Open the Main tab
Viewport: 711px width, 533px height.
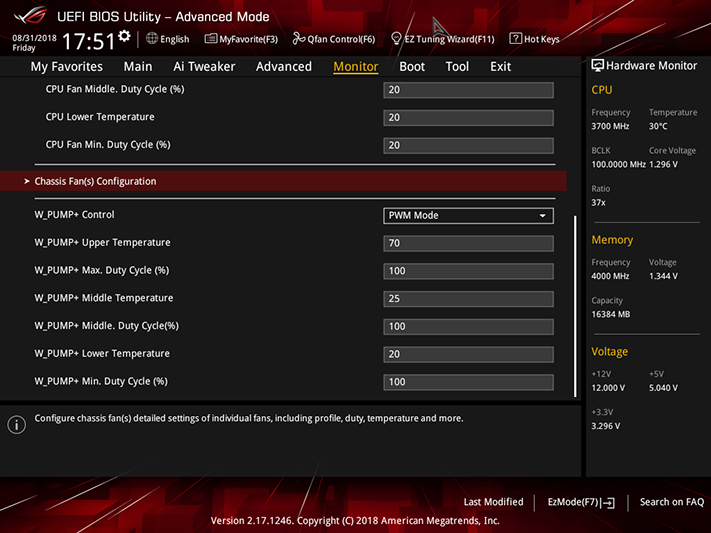[x=138, y=67]
